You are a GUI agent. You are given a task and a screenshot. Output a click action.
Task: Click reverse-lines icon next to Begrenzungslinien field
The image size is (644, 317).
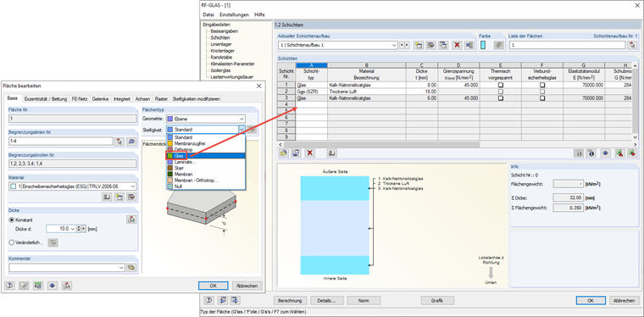tap(131, 142)
